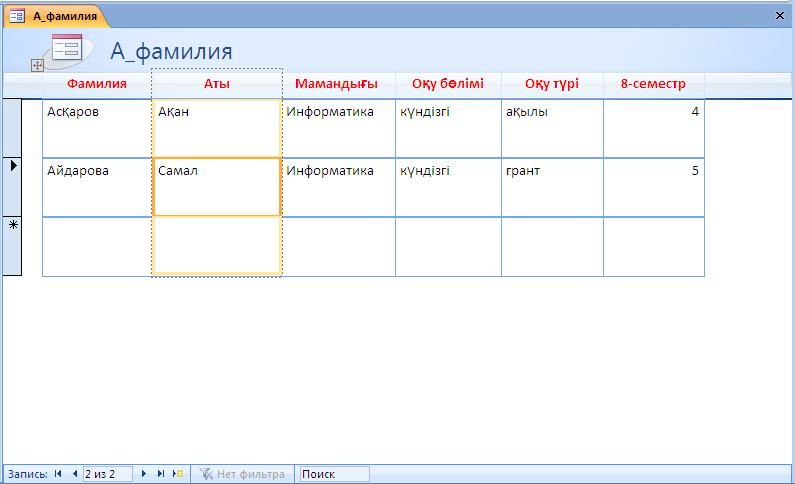
Task: Click the filter funnel icon in status bar
Action: 206,474
